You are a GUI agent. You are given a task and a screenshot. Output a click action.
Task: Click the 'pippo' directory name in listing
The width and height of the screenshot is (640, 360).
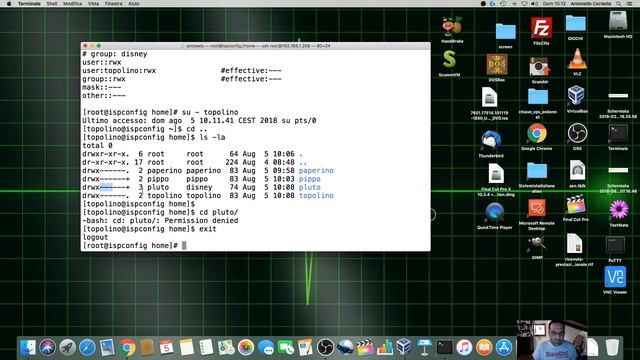tap(309, 179)
